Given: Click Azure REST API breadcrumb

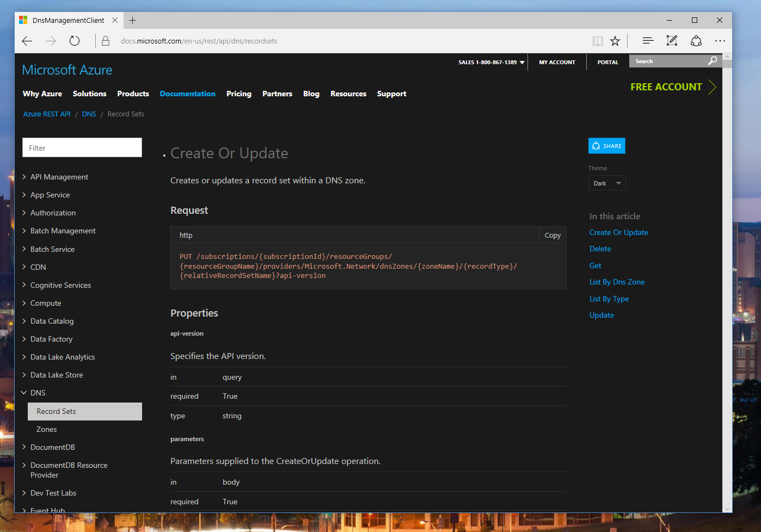Looking at the screenshot, I should click(47, 114).
